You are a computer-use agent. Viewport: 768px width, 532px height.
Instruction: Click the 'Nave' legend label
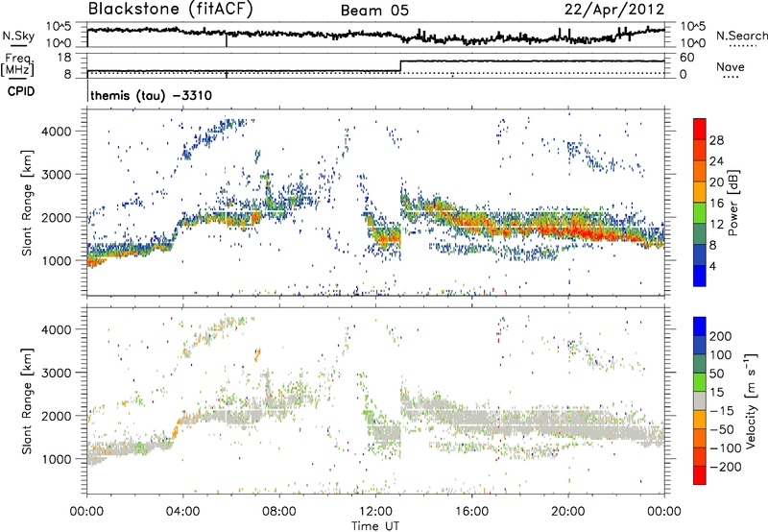731,67
